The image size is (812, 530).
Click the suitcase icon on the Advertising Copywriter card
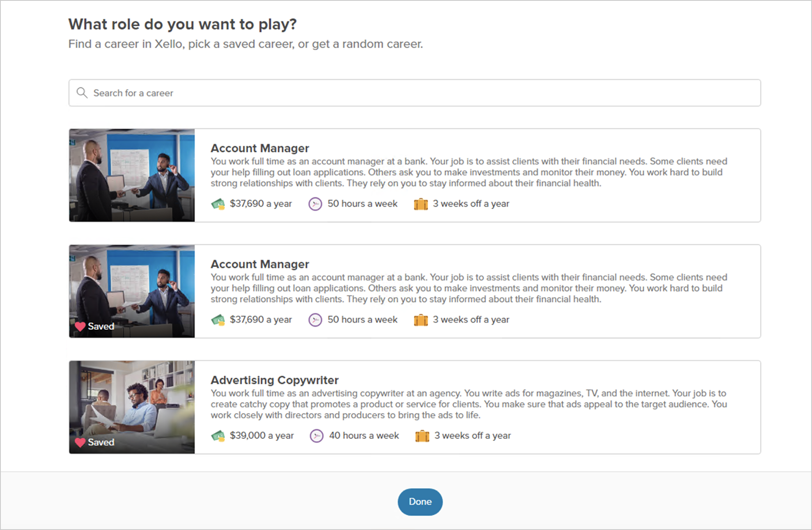click(x=422, y=436)
